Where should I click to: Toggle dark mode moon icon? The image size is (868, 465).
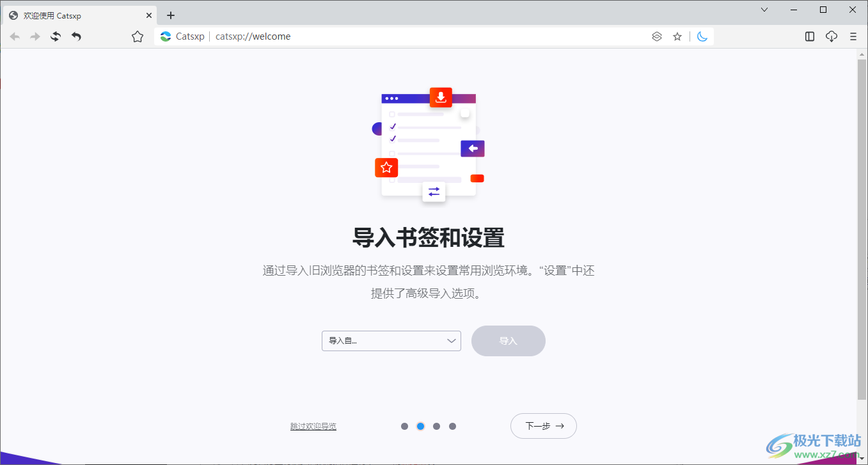pyautogui.click(x=702, y=37)
